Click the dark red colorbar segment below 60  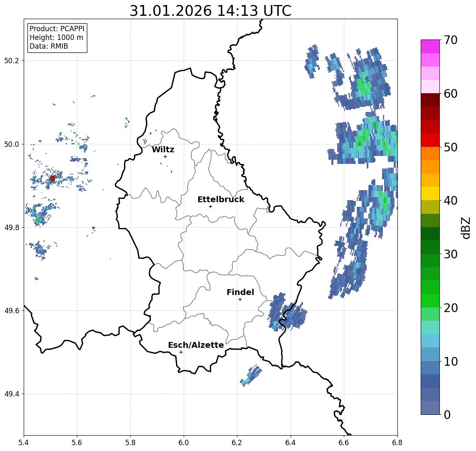tap(430, 100)
